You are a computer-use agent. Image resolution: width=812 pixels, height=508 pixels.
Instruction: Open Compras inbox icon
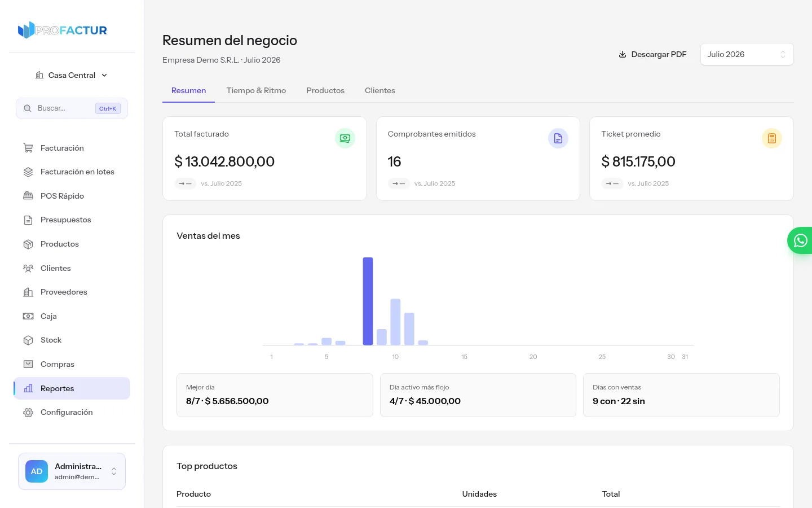(28, 364)
